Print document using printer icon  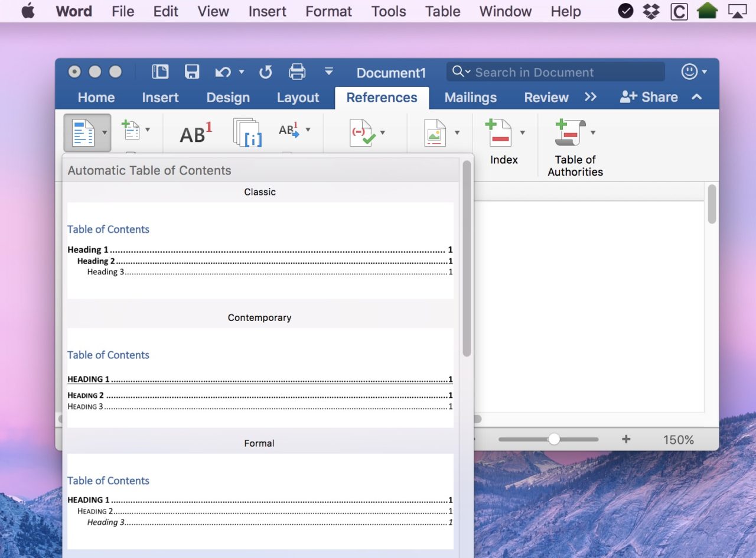point(297,72)
